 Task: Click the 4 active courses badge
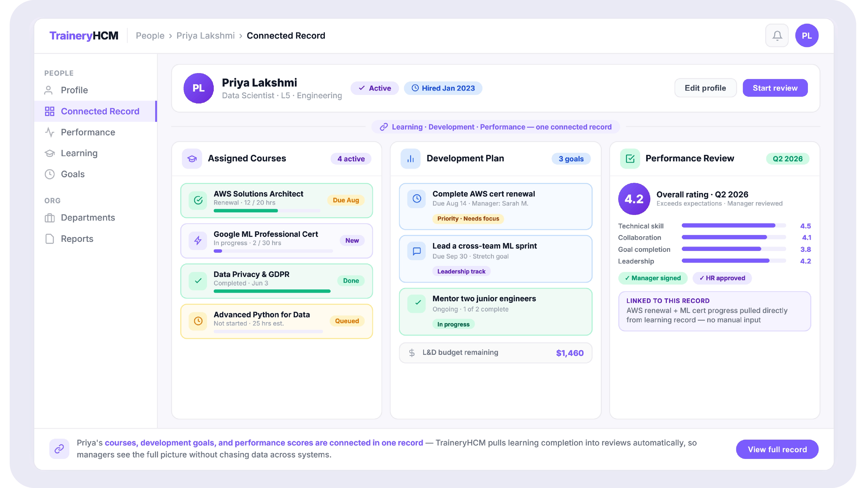click(x=351, y=159)
